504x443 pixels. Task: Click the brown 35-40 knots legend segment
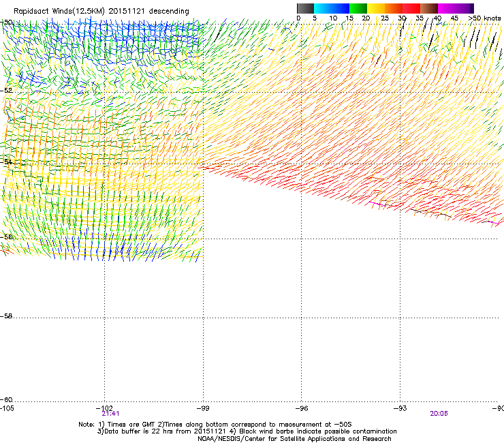click(x=429, y=8)
